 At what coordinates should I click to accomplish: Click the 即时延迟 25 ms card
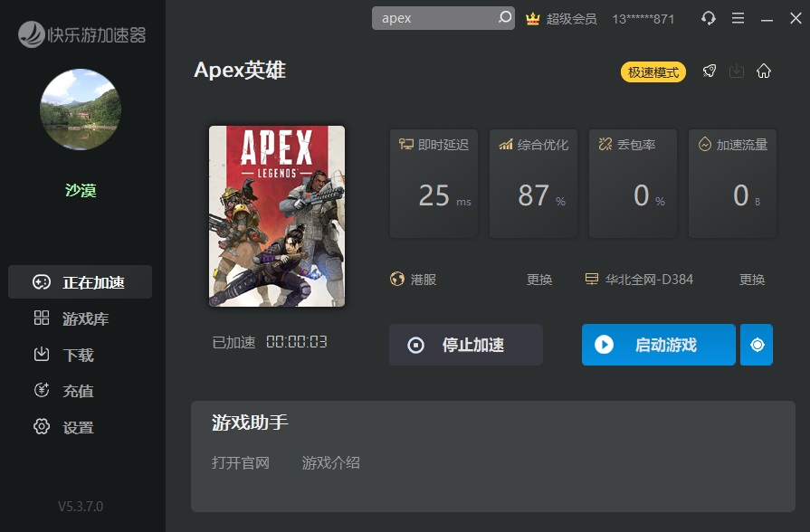[x=434, y=184]
